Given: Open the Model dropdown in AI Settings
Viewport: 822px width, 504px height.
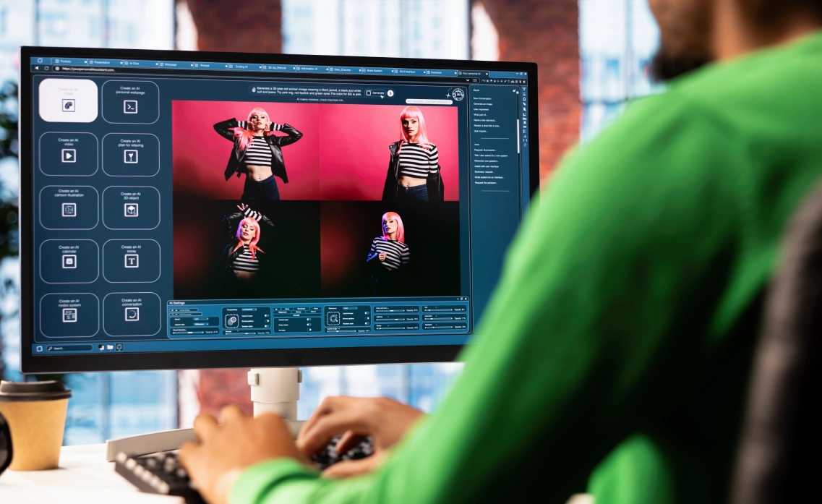Looking at the screenshot, I should (x=201, y=319).
